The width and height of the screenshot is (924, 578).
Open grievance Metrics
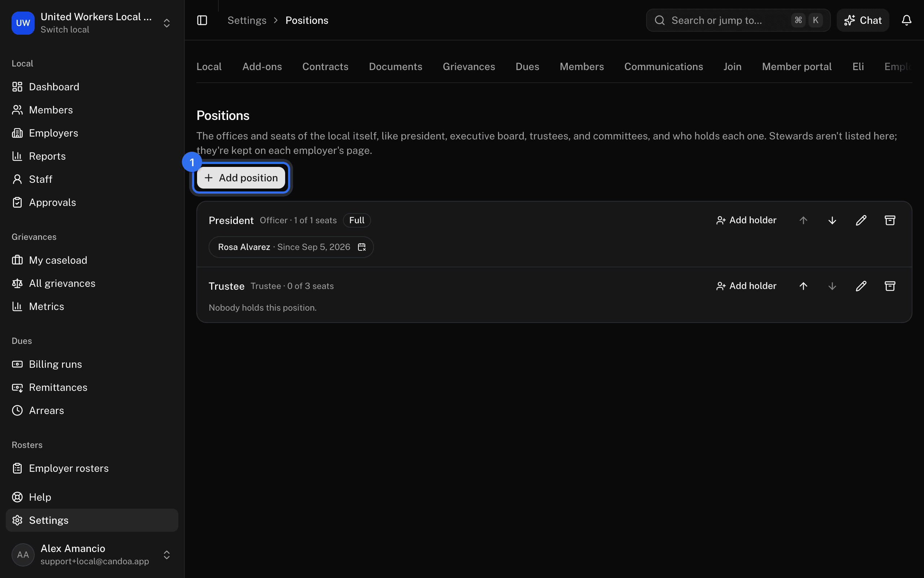pos(92,306)
